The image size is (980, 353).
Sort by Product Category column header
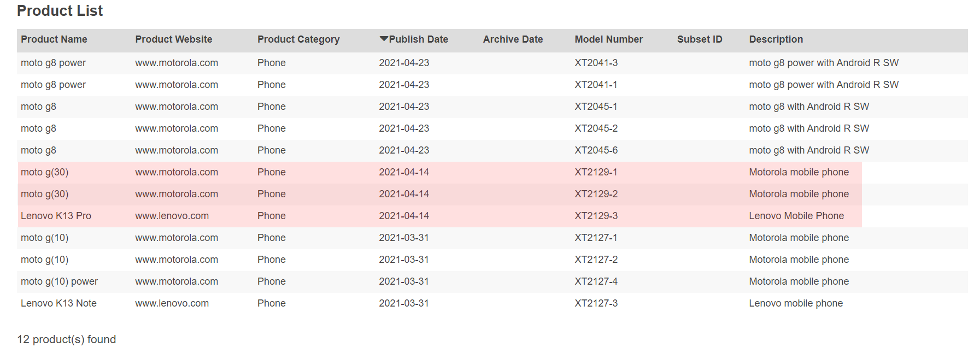298,39
